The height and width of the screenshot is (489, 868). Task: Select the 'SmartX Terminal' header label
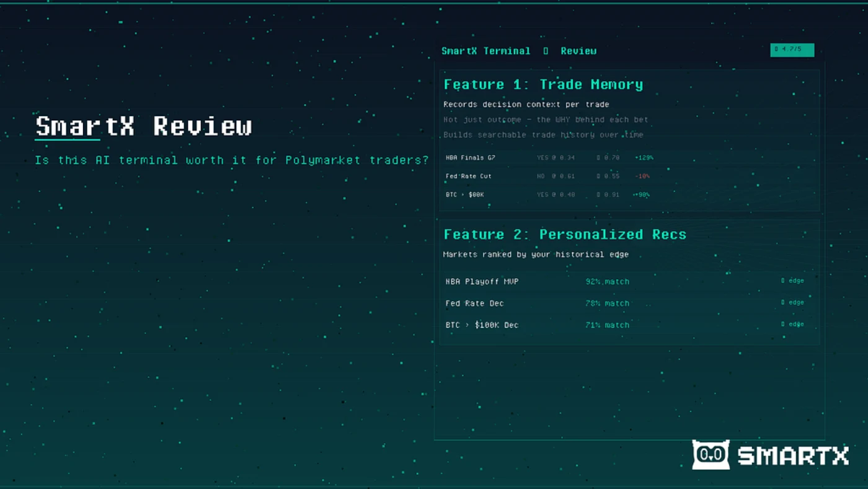click(x=485, y=51)
